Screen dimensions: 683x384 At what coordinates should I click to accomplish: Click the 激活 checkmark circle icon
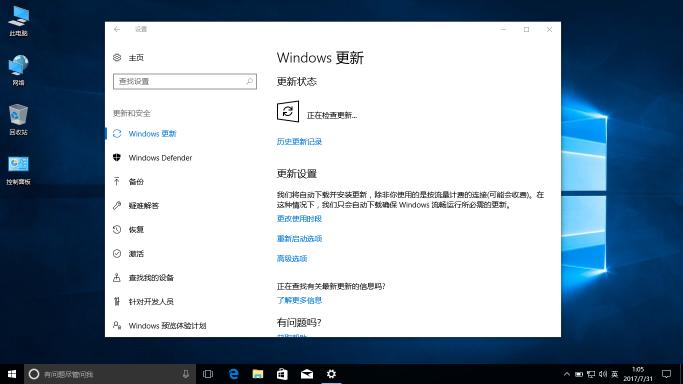(117, 253)
